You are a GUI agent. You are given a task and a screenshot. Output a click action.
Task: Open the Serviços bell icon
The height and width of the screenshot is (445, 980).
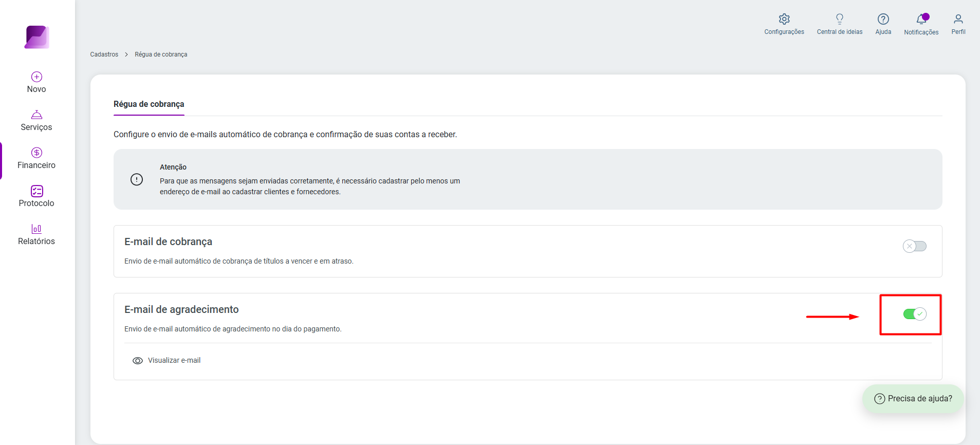(x=36, y=115)
